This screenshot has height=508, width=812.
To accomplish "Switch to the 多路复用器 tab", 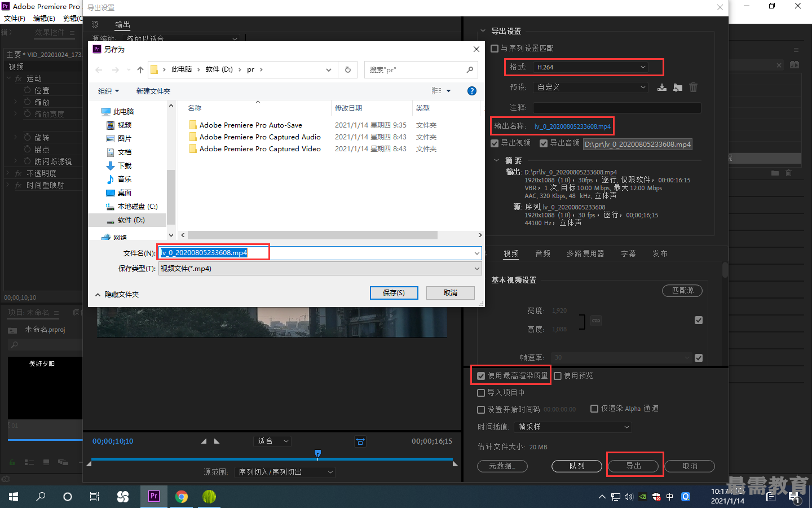I will pyautogui.click(x=585, y=254).
